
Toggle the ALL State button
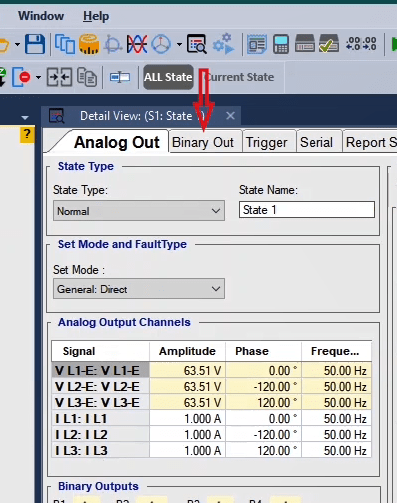168,77
